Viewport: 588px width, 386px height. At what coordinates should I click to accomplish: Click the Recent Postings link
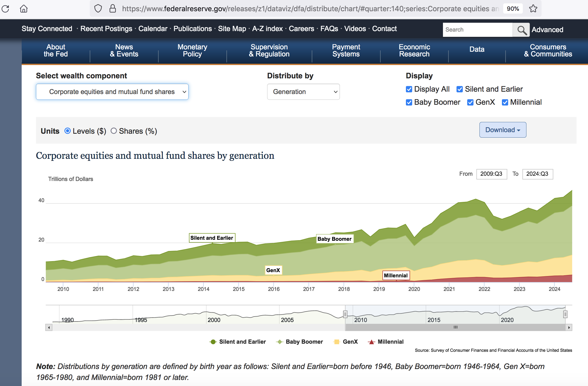pos(106,29)
